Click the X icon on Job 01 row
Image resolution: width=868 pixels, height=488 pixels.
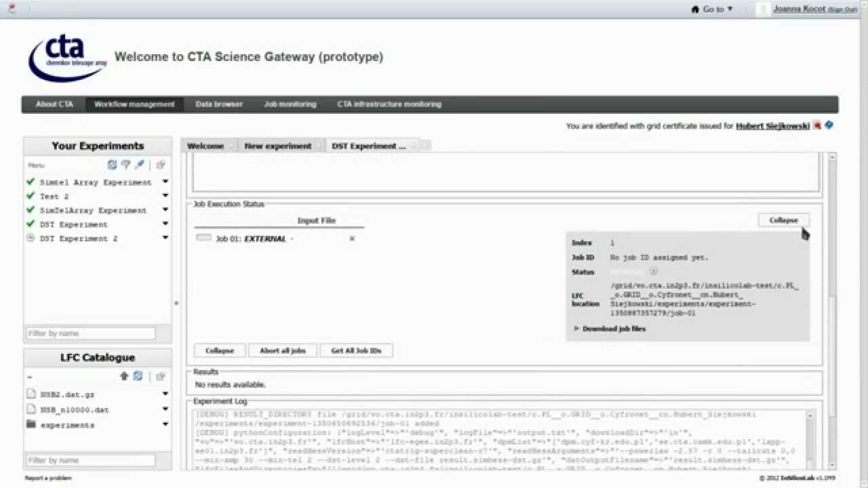(352, 239)
